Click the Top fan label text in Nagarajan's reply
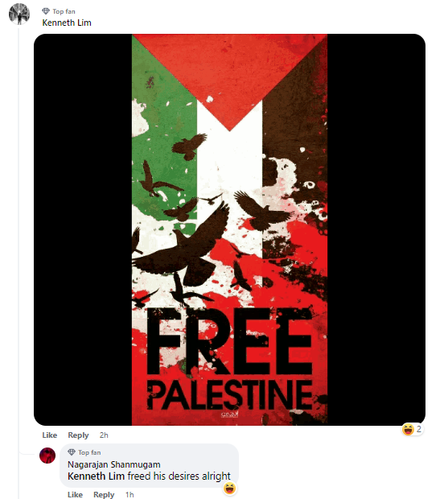448x499 pixels. pos(89,452)
